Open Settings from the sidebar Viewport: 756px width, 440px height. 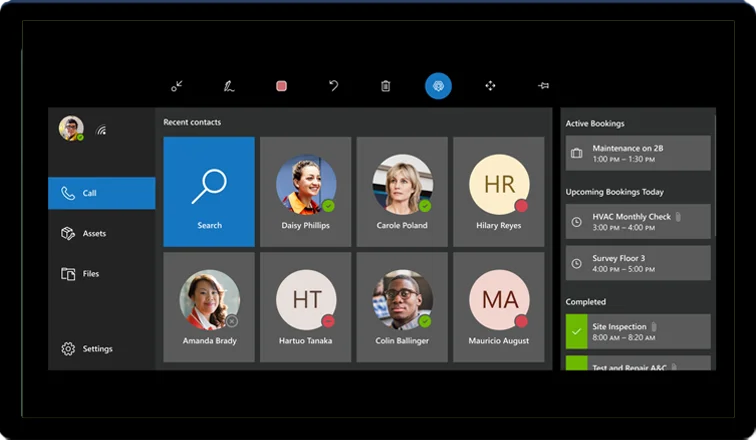tap(102, 348)
